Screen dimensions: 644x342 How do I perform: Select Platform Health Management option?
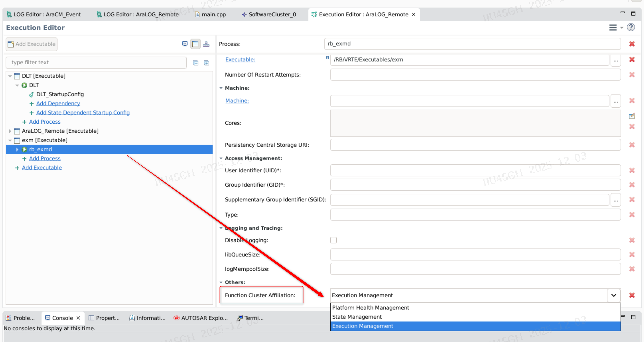pos(371,308)
